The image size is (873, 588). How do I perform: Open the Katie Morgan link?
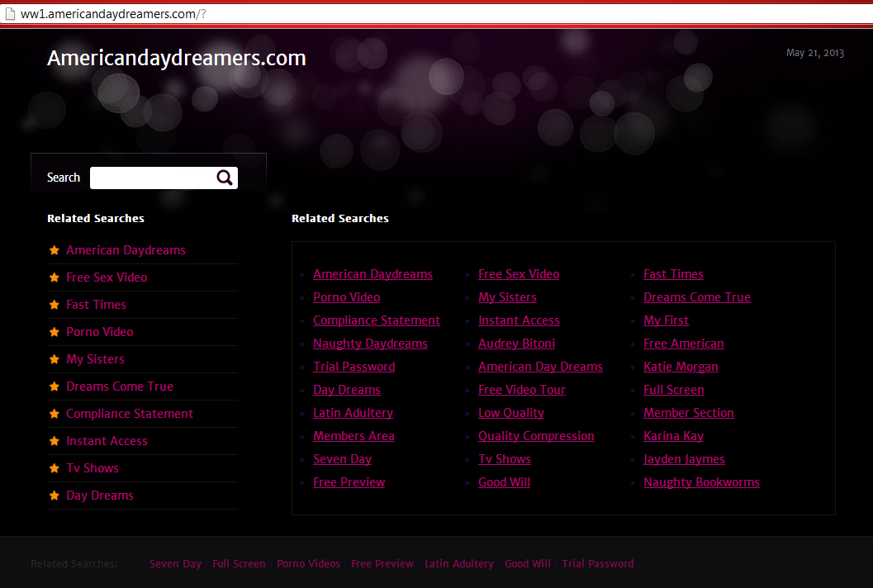click(681, 367)
